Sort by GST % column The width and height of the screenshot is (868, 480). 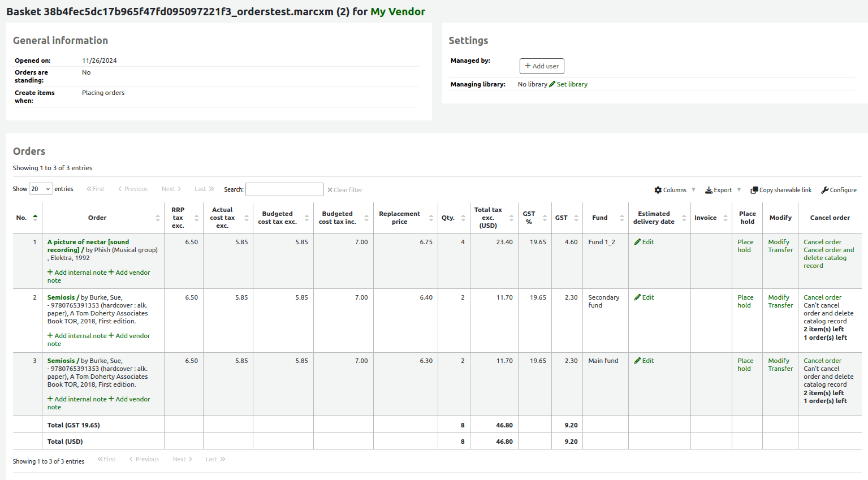click(535, 218)
